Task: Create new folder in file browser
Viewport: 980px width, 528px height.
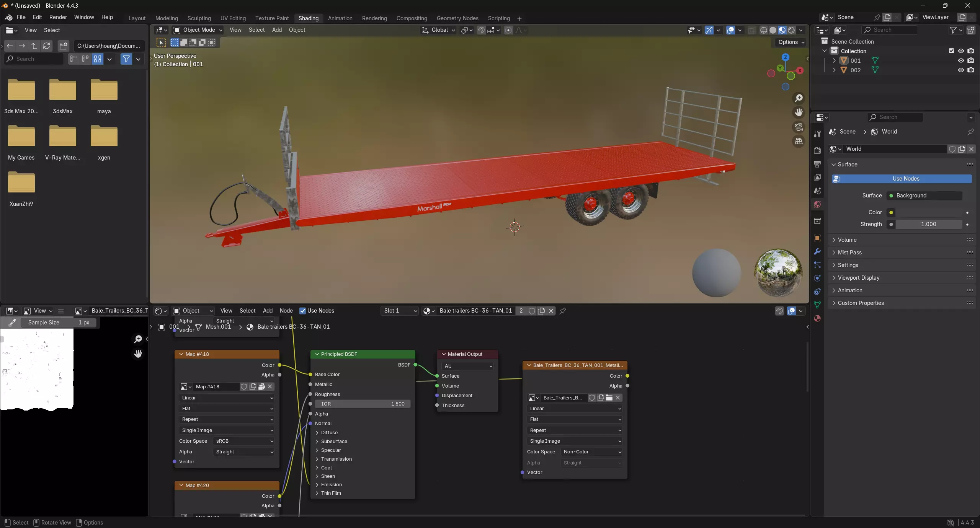Action: pos(63,46)
